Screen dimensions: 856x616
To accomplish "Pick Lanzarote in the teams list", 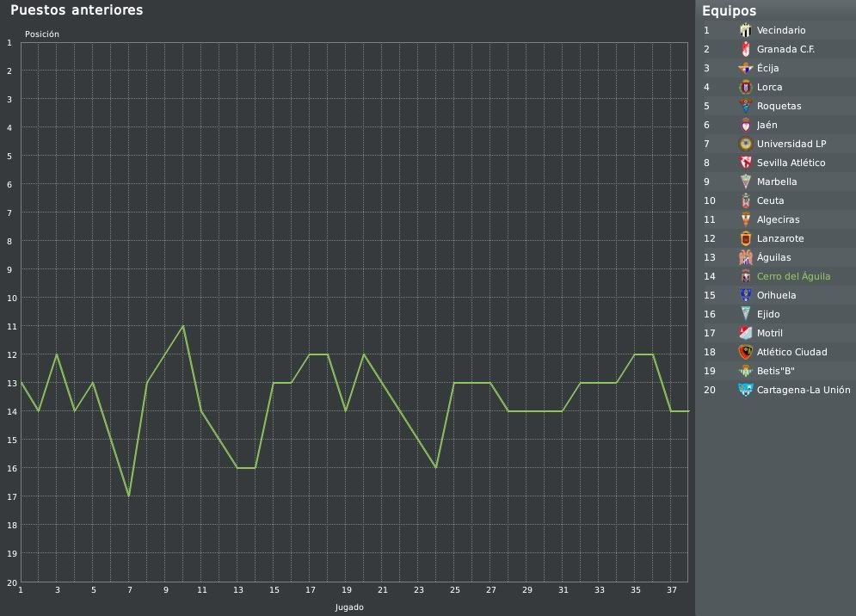I will coord(780,238).
